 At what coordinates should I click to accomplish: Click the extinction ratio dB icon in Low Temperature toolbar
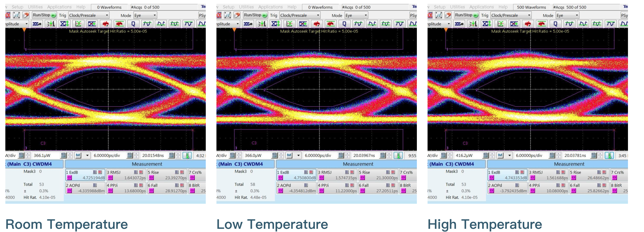point(248,24)
